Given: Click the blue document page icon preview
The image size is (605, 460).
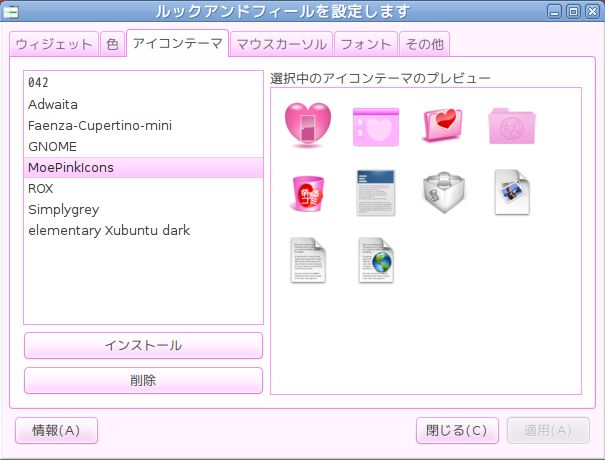Looking at the screenshot, I should [375, 192].
